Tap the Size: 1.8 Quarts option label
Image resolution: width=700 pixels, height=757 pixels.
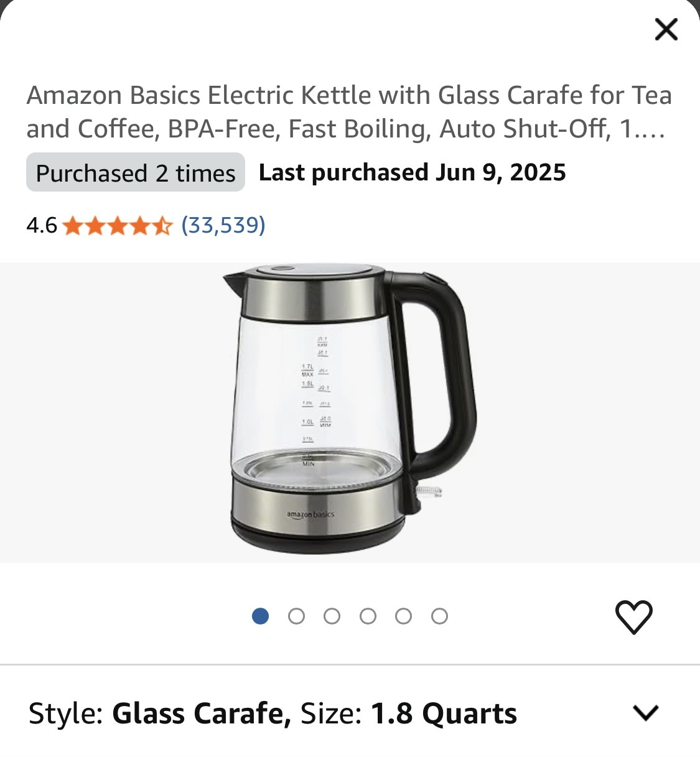tap(409, 713)
